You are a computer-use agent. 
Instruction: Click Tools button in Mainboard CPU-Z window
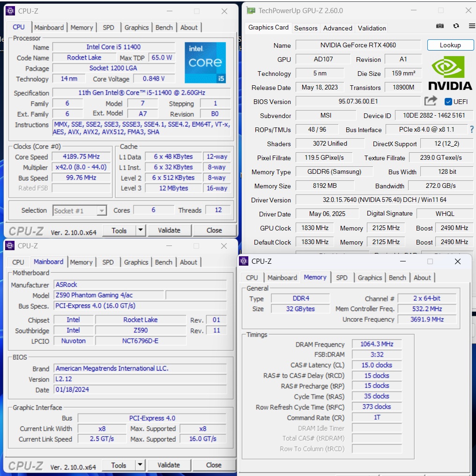click(119, 465)
